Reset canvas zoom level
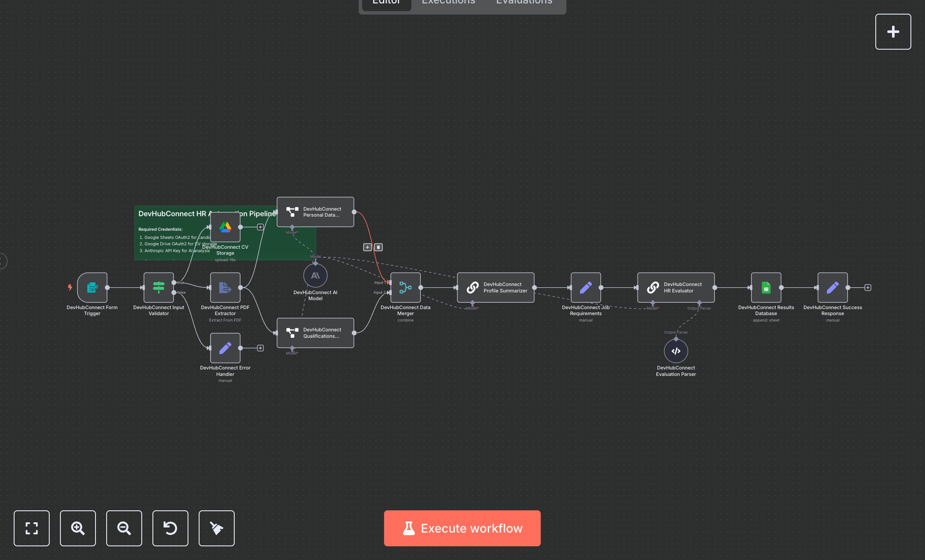 (170, 528)
